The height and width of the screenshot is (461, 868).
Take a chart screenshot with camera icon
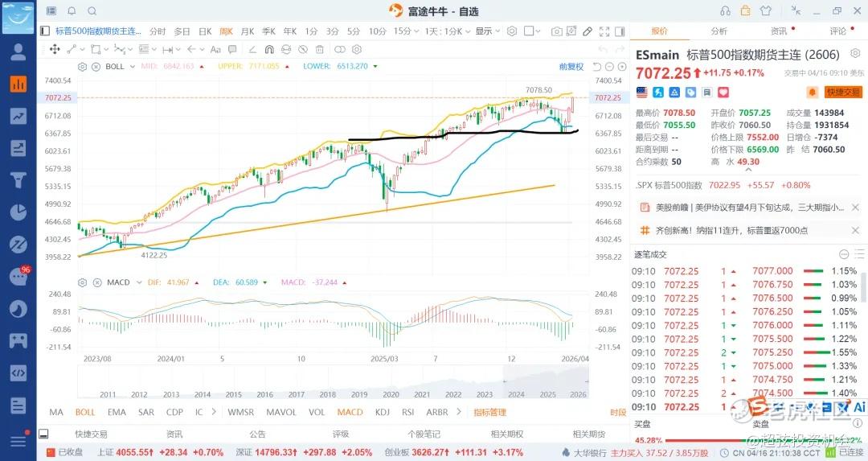pos(557,31)
